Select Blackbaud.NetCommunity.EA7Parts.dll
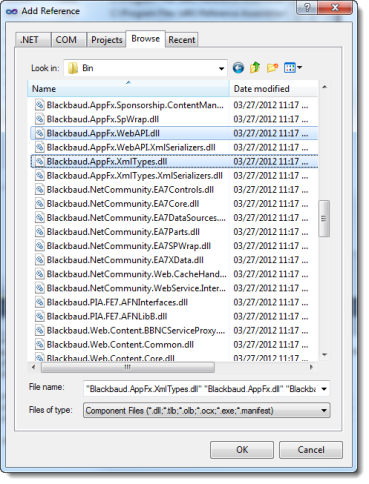Viewport: 369px width, 484px height. pos(123,232)
